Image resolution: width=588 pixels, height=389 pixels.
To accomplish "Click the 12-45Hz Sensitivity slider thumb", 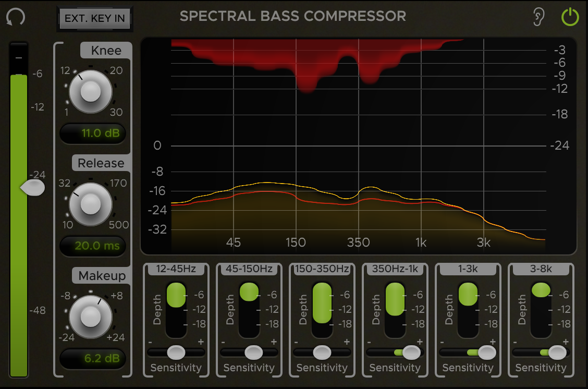I will coord(176,352).
